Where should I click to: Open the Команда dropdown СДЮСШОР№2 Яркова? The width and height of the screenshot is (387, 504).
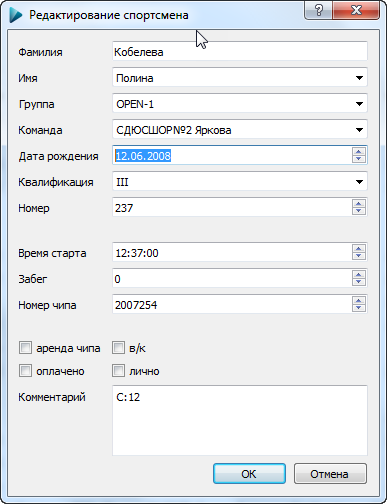pyautogui.click(x=240, y=129)
